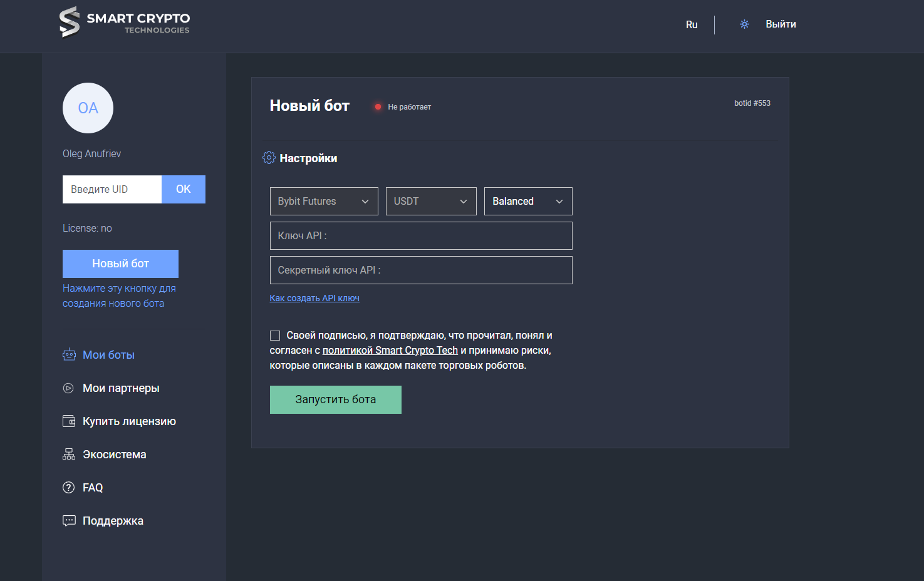
Task: Focus the Введите UID input field
Action: click(x=112, y=189)
